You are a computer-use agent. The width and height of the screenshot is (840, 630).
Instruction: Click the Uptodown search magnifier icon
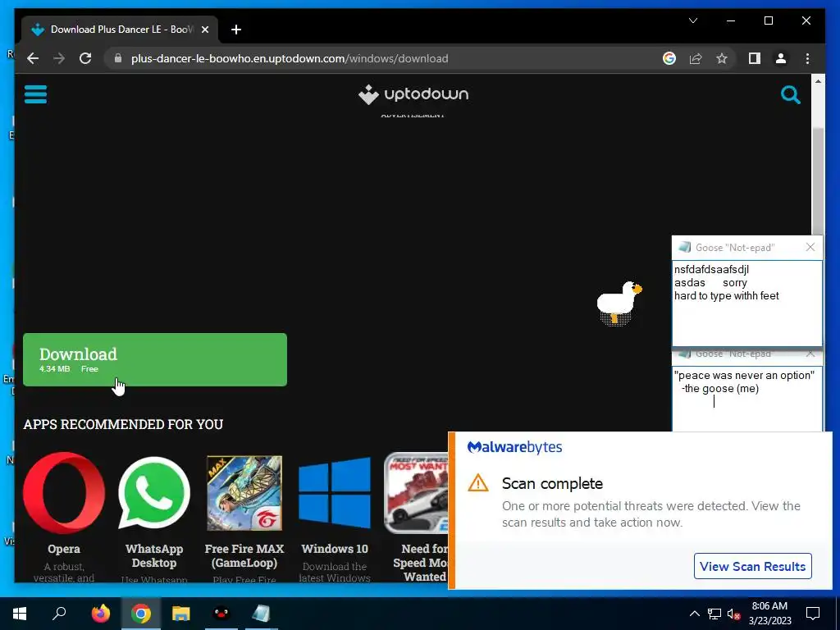click(790, 95)
